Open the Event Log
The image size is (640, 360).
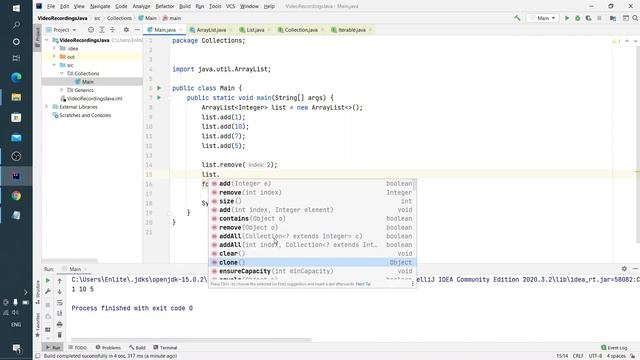614,347
